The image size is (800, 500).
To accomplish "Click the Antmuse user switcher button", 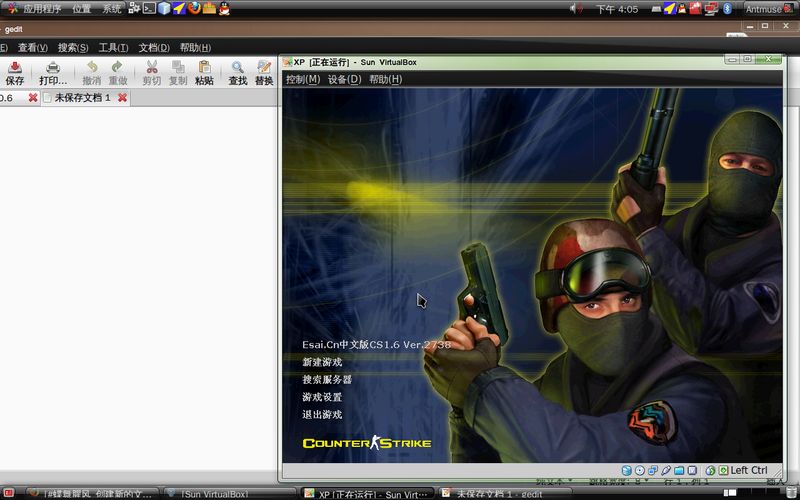I will point(768,9).
